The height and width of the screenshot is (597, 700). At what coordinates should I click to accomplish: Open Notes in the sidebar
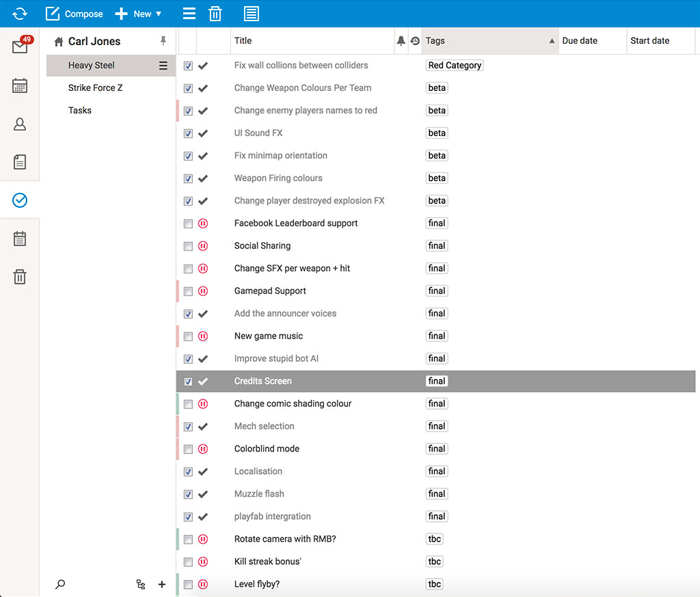[20, 161]
